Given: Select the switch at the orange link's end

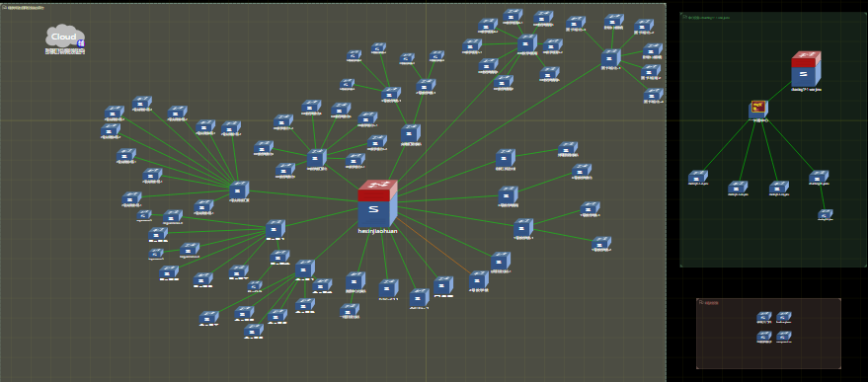Looking at the screenshot, I should pos(479,279).
